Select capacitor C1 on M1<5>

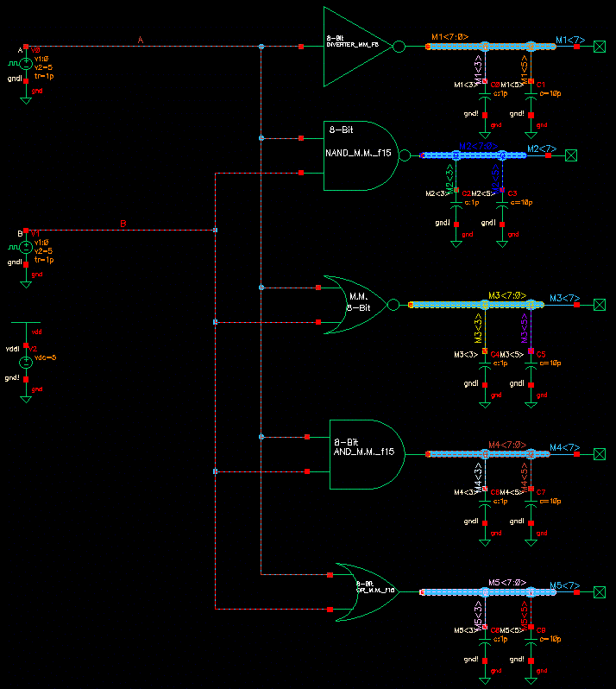pyautogui.click(x=531, y=96)
